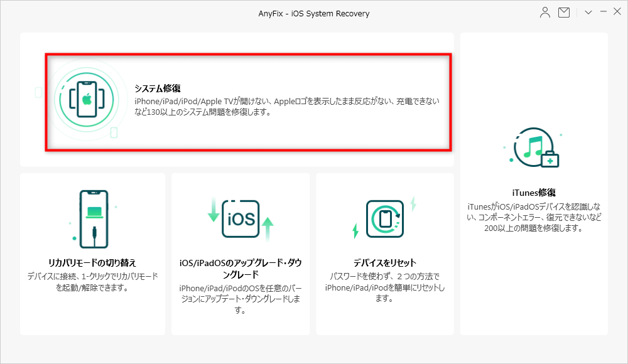628x364 pixels.
Task: Open the mail feedback icon
Action: coord(564,13)
